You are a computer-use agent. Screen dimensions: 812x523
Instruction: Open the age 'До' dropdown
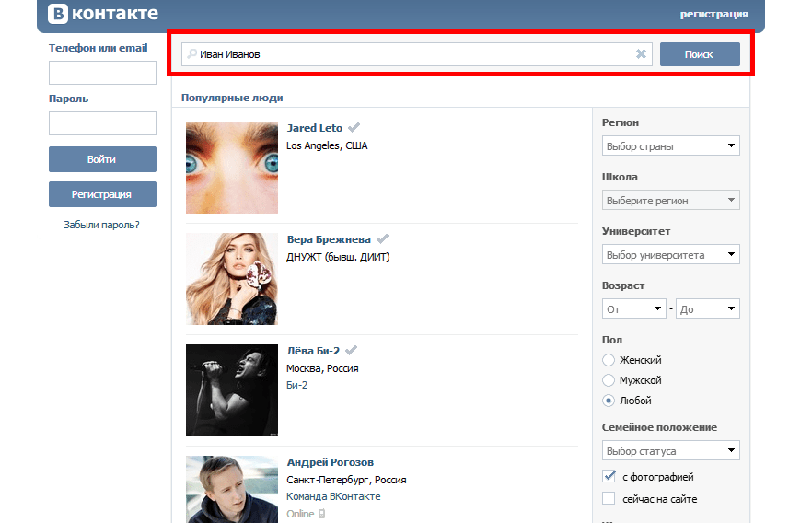708,309
